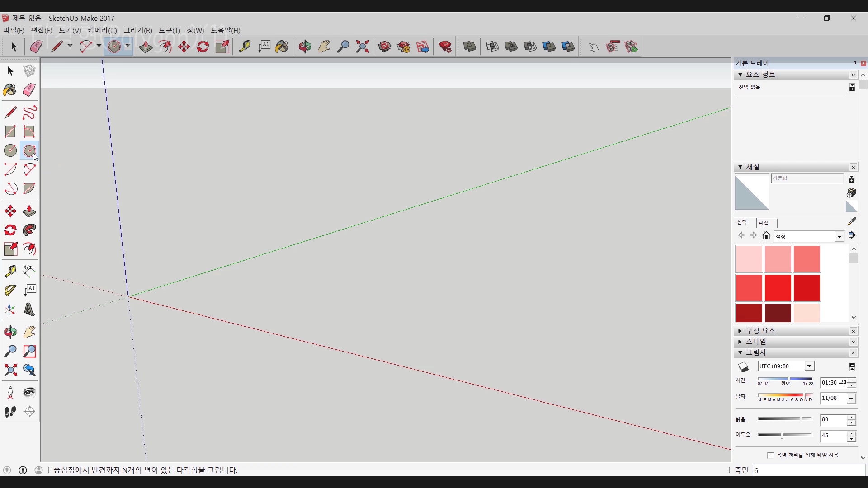This screenshot has height=488, width=868.
Task: Select the Zoom Extents tool in the left toolbar
Action: (x=10, y=371)
